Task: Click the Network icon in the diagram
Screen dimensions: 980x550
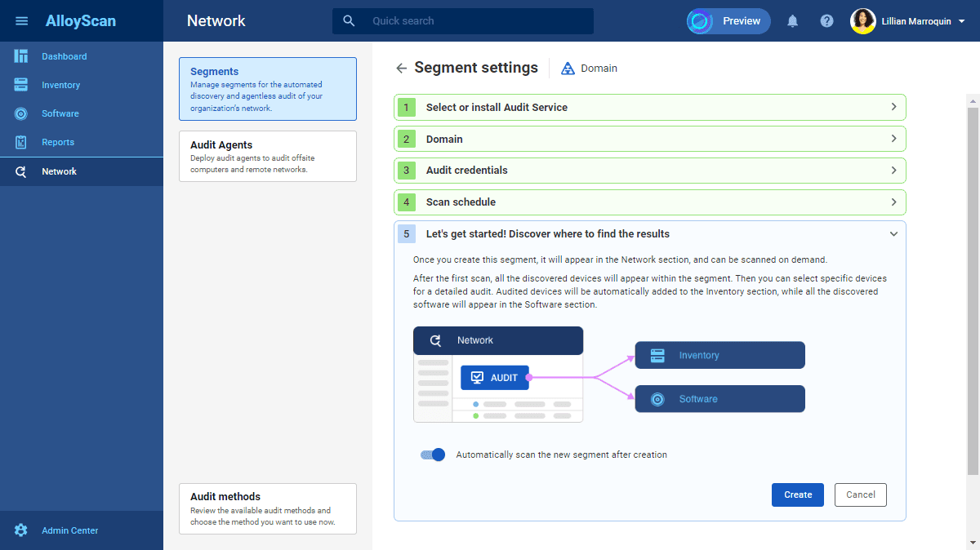Action: (436, 341)
